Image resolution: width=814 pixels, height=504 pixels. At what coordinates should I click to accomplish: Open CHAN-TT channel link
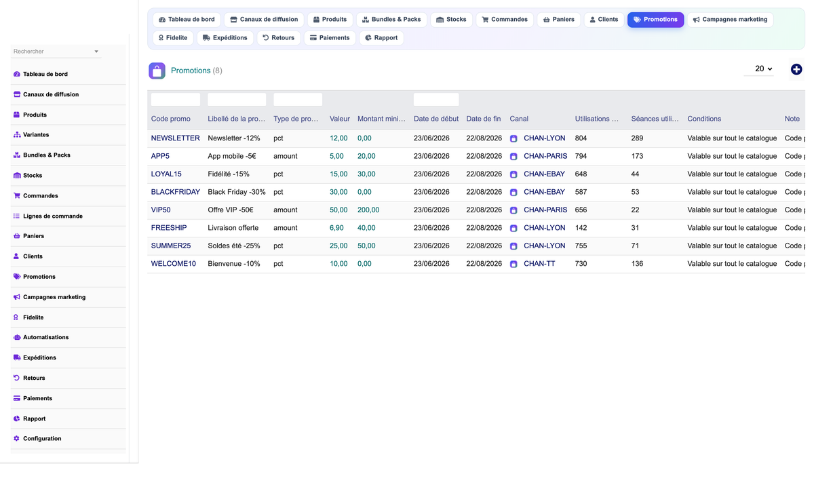[539, 264]
